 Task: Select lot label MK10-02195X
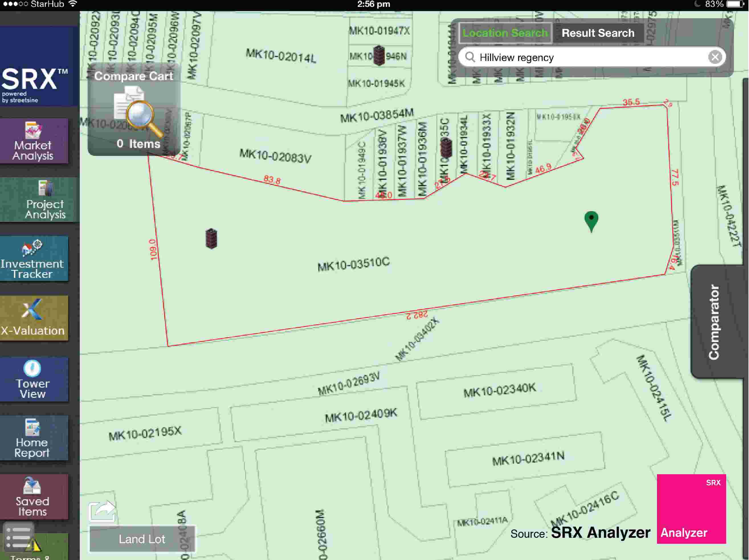[145, 433]
